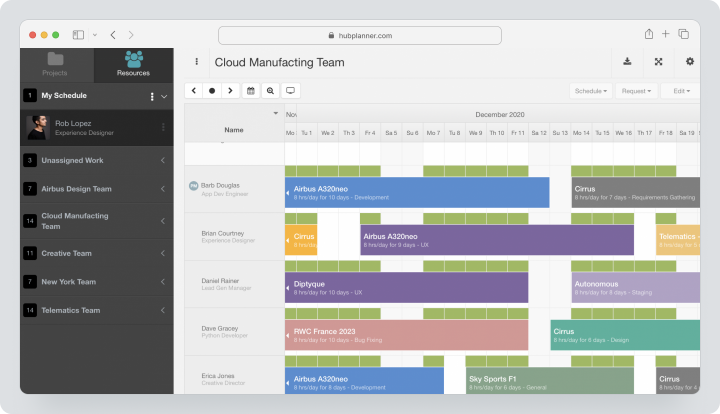Jump to today in the scheduler

[x=212, y=91]
